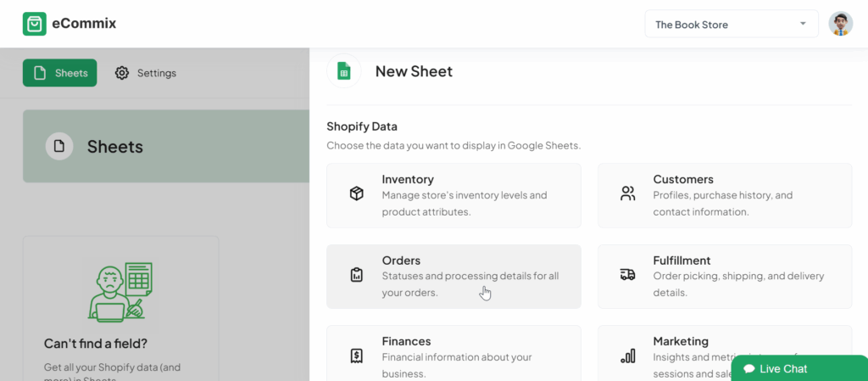Click the eCommix shopping bag logo
Image resolution: width=868 pixels, height=381 pixels.
(34, 24)
